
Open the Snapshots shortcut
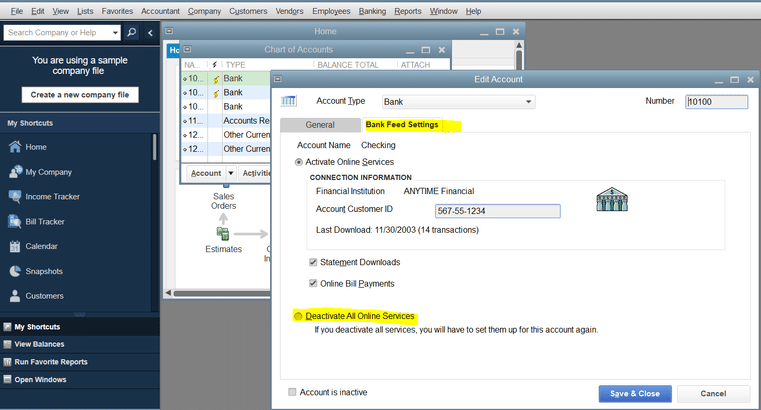click(44, 271)
